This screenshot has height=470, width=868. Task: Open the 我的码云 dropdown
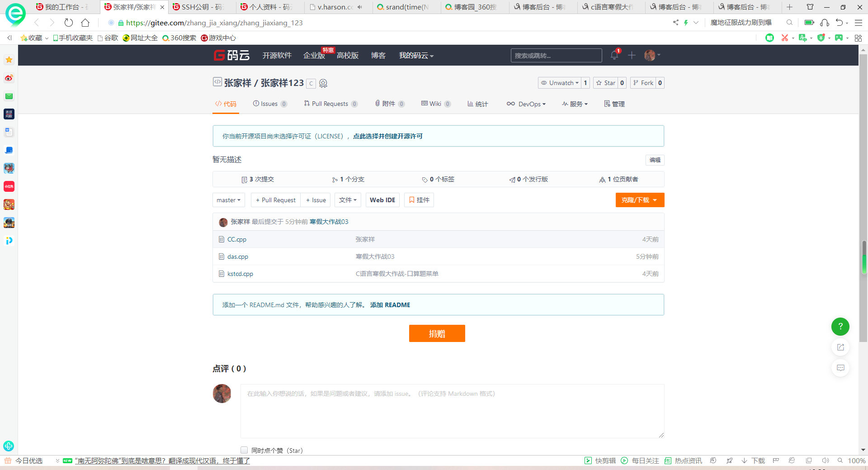pyautogui.click(x=416, y=55)
